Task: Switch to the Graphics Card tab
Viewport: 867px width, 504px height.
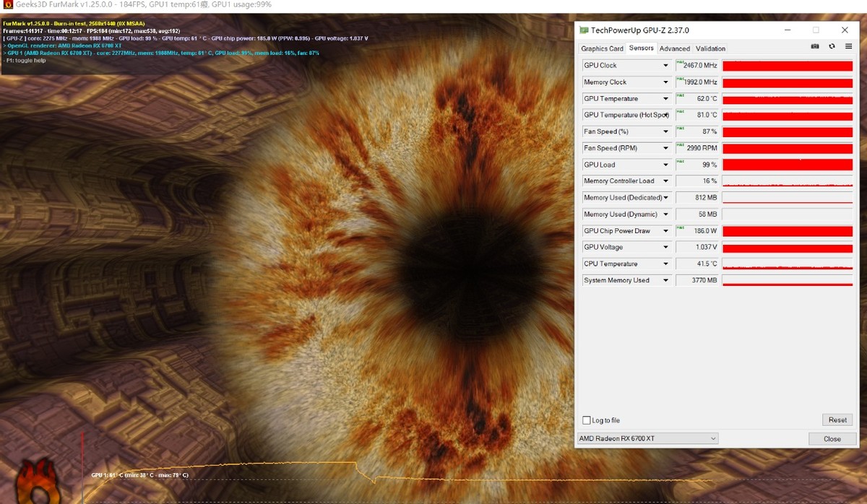Action: [x=602, y=48]
